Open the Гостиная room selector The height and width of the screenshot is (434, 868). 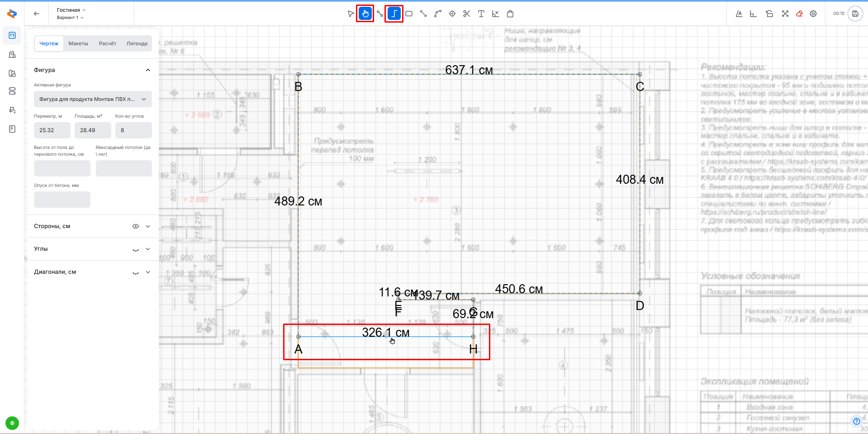tap(71, 10)
